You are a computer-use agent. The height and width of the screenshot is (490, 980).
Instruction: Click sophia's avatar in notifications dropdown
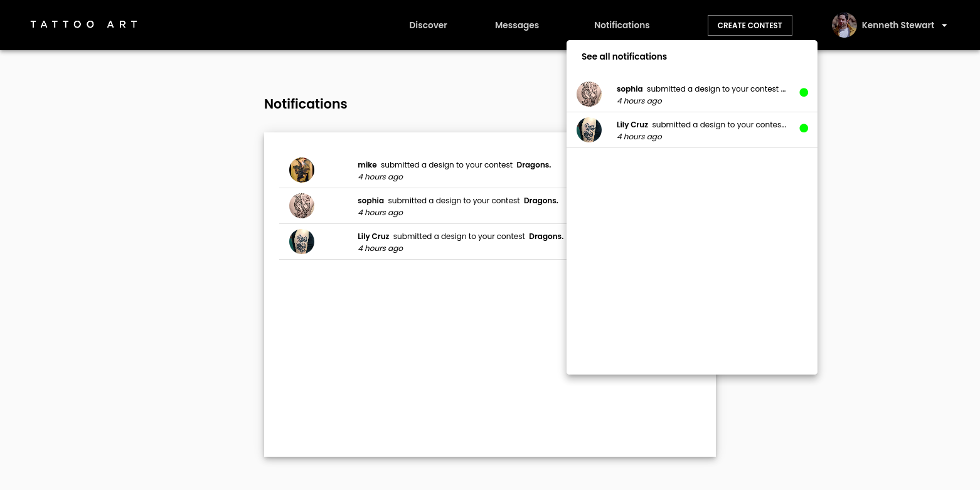click(x=589, y=94)
